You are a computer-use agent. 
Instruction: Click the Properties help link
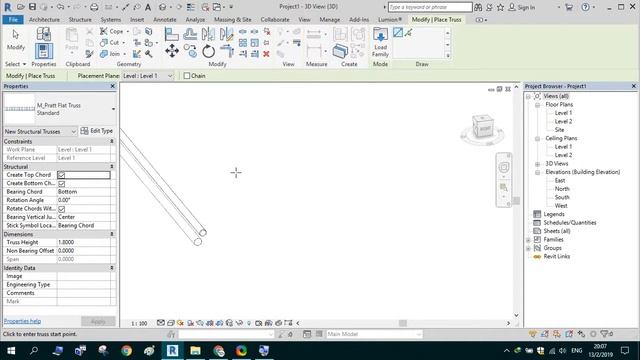(22, 321)
